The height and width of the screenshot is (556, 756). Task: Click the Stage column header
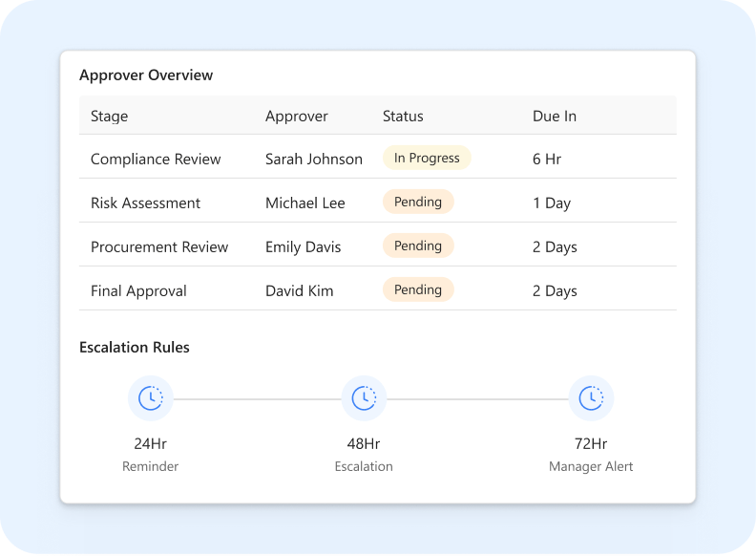[110, 117]
